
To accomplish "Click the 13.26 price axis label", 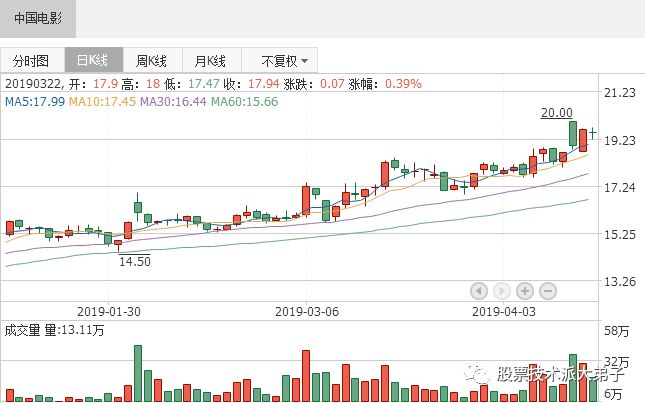I will 619,282.
